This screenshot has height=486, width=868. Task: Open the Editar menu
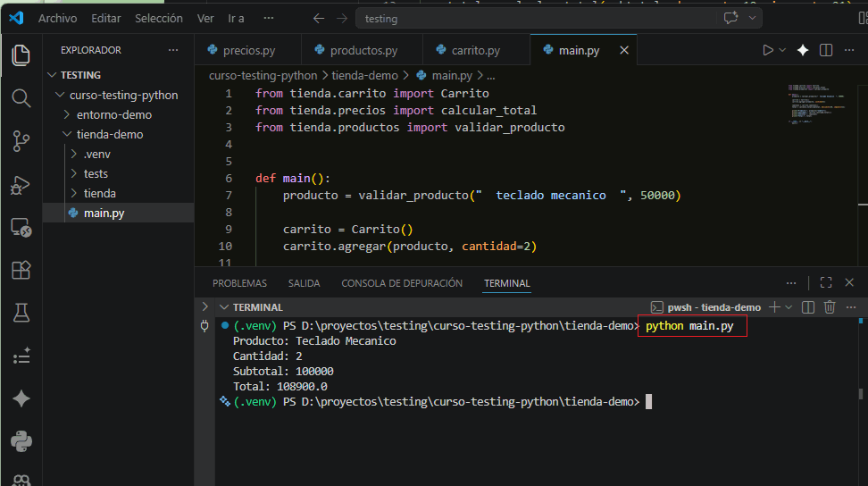(105, 18)
